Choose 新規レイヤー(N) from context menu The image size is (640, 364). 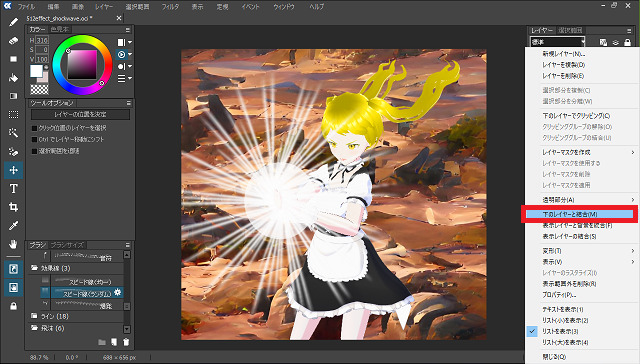click(x=582, y=54)
